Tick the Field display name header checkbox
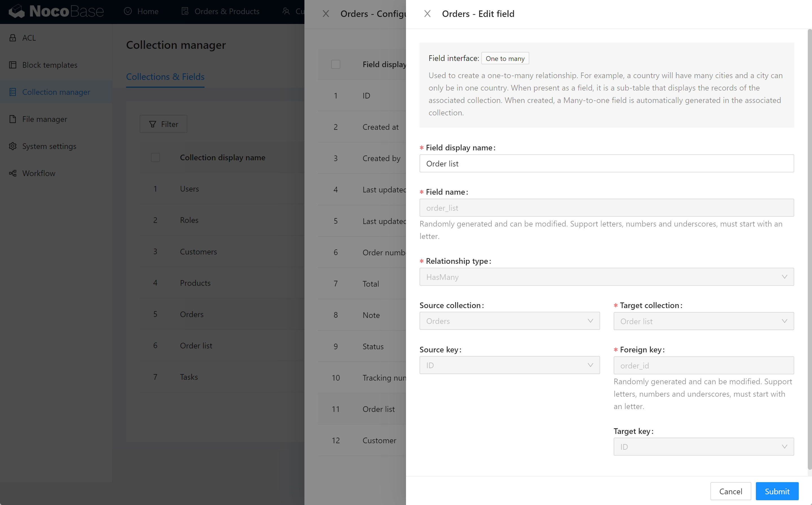 tap(335, 64)
